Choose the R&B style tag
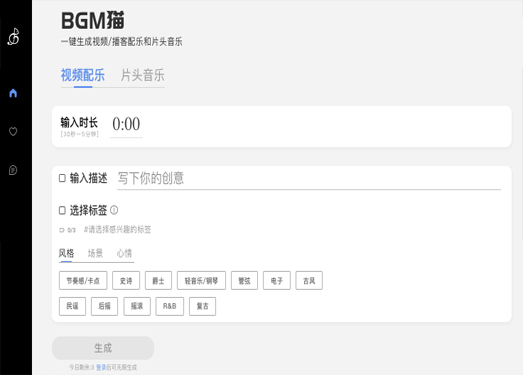 169,306
